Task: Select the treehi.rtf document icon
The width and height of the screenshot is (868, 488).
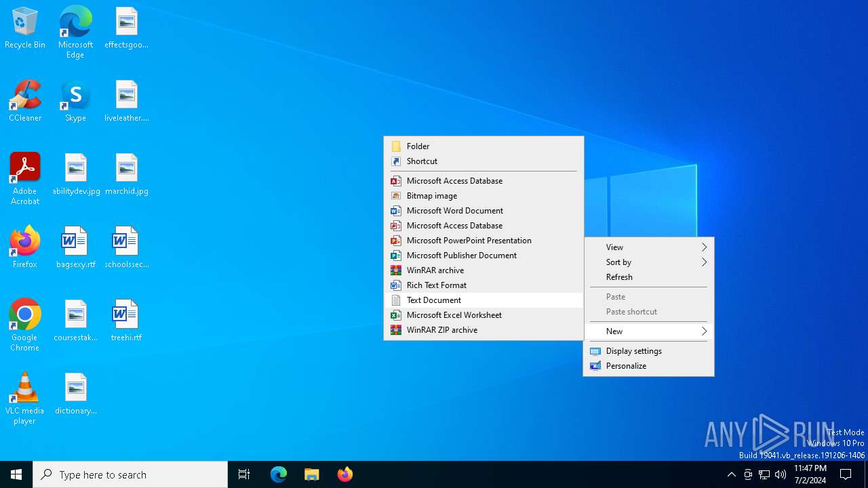Action: 126,321
